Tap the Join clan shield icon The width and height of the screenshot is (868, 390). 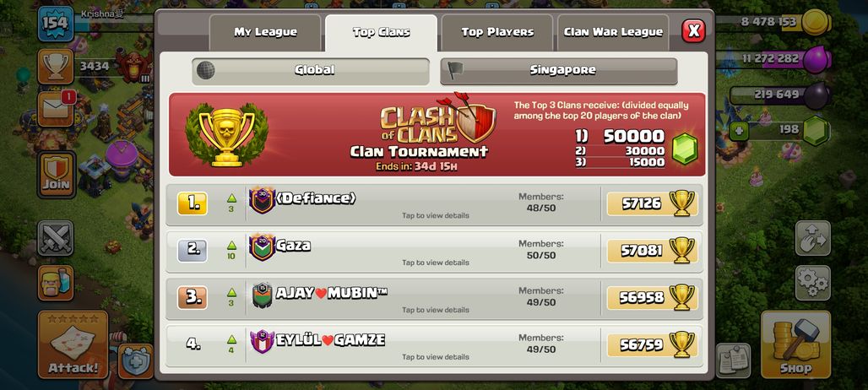point(56,175)
